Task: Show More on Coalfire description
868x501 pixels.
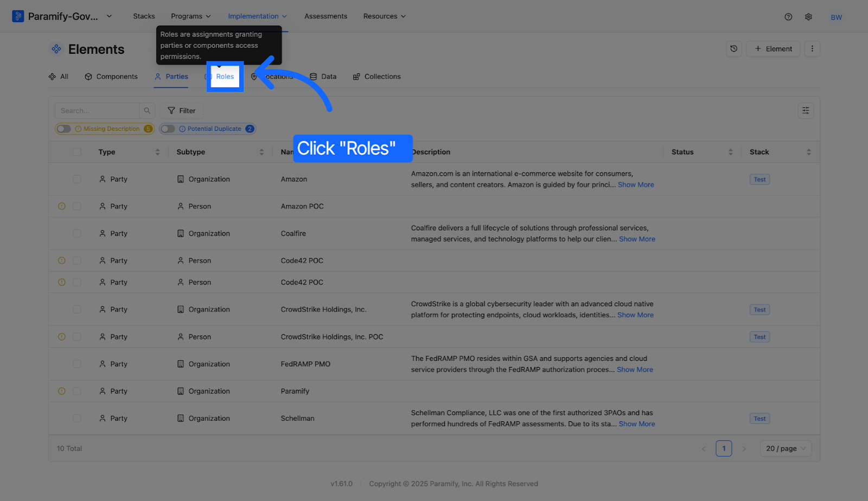Action: (637, 239)
